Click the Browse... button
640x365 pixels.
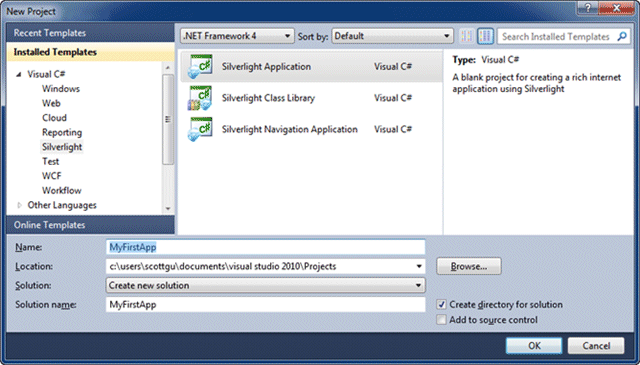click(469, 266)
